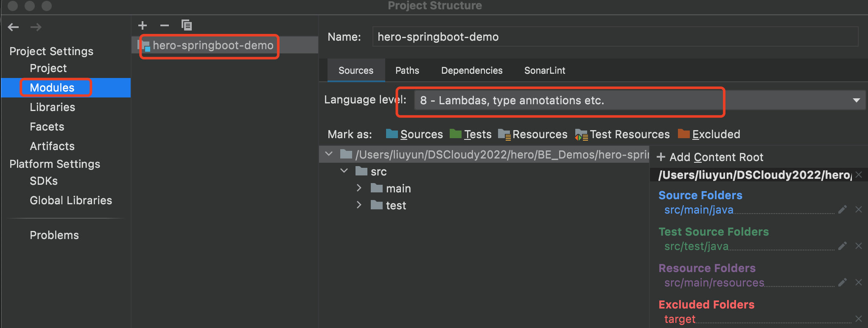Image resolution: width=868 pixels, height=328 pixels.
Task: Remove src/main/java source folder
Action: (859, 209)
